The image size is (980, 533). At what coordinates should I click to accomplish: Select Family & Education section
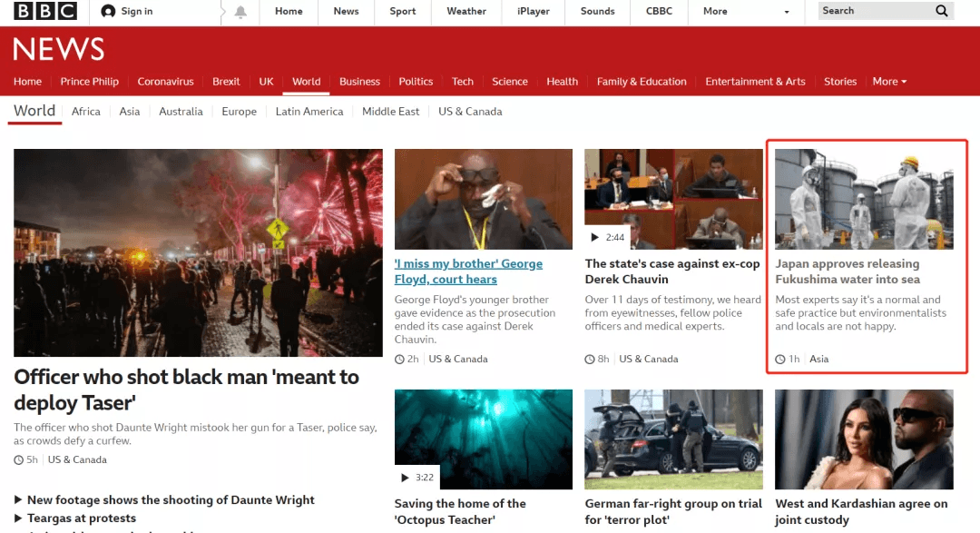pyautogui.click(x=642, y=82)
